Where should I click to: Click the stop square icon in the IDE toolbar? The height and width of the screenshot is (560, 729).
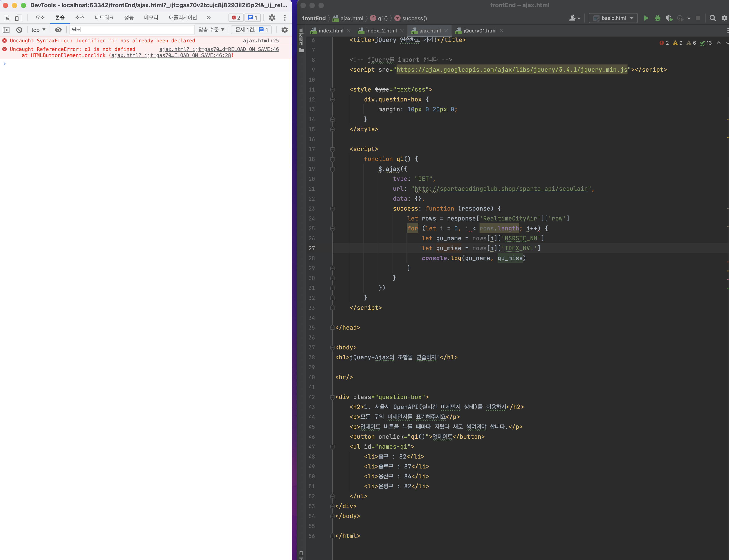pyautogui.click(x=698, y=18)
